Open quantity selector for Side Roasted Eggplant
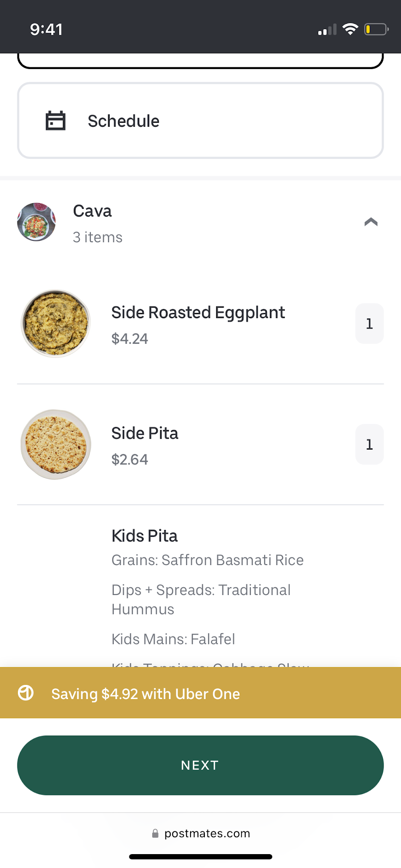401x868 pixels. [x=369, y=323]
